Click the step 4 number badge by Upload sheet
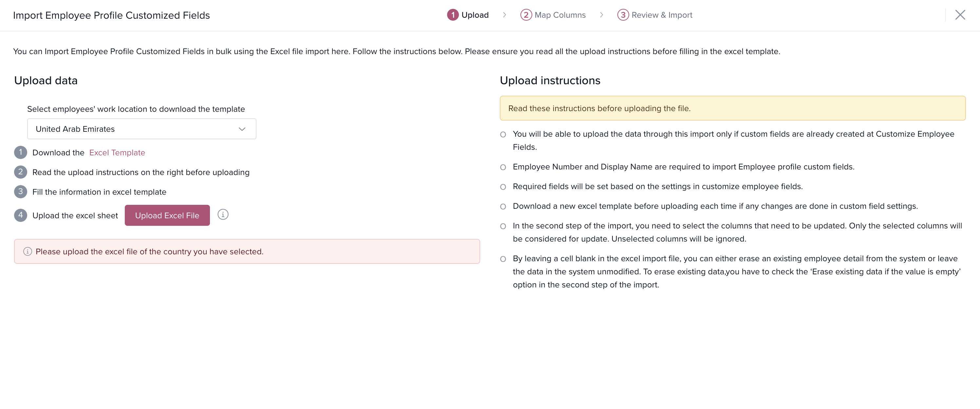Viewport: 980px width, 409px height. [21, 215]
